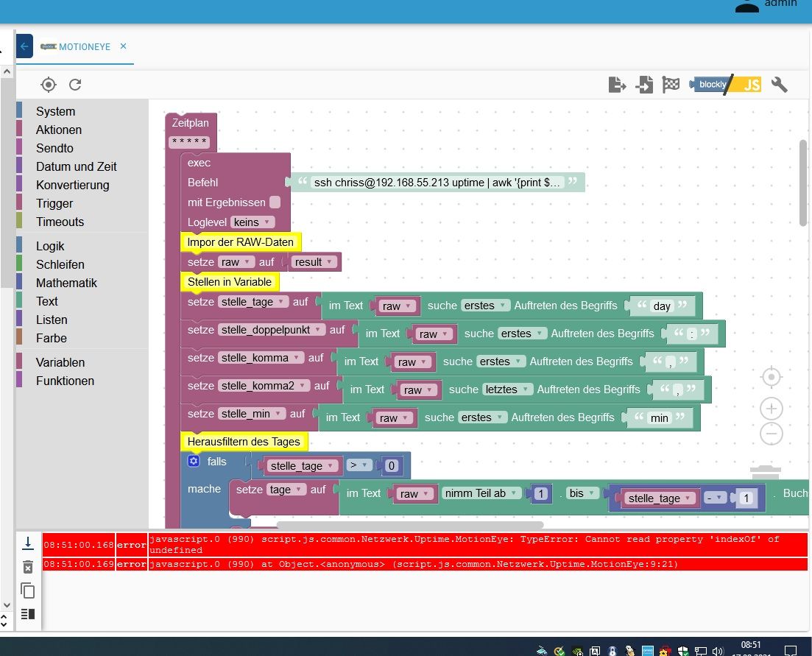Open the 'result' variable dropdown
The height and width of the screenshot is (656, 812).
[x=314, y=262]
